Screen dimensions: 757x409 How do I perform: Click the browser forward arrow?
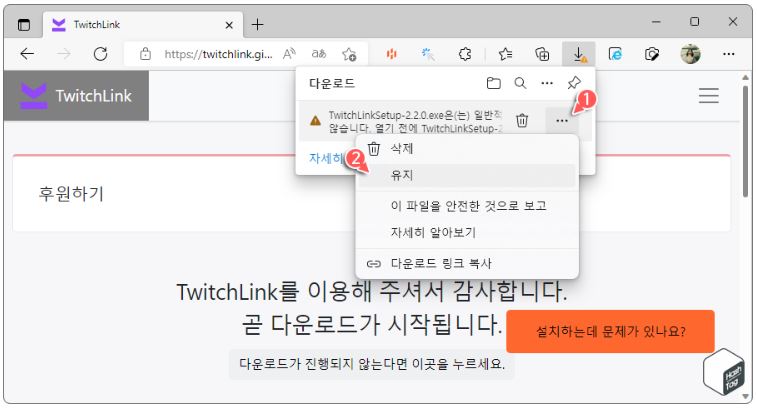click(64, 54)
